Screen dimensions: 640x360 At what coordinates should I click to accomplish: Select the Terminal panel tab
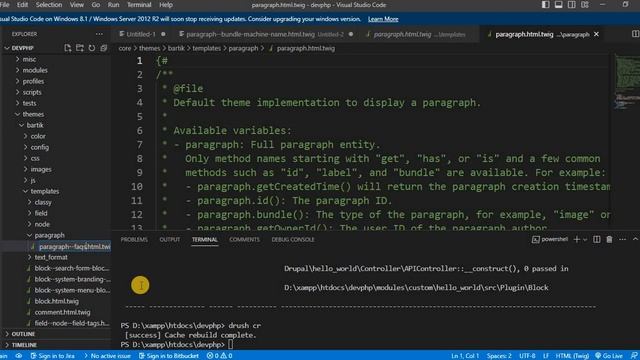[x=204, y=240]
